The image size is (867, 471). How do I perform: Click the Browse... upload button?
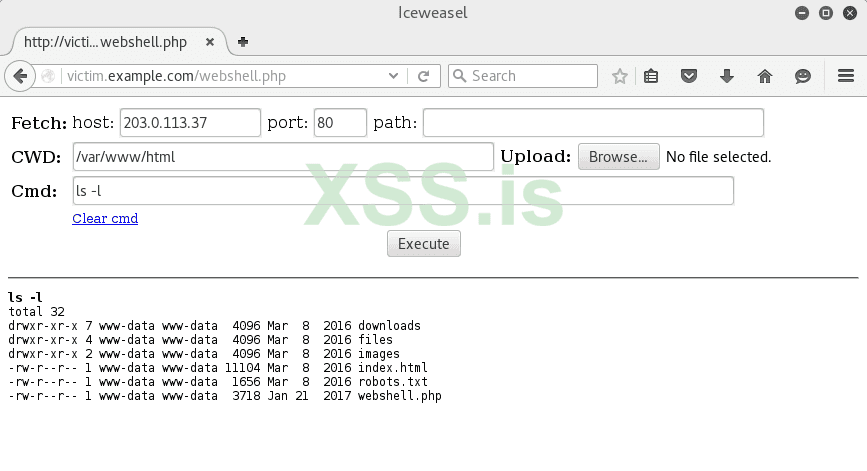point(619,157)
